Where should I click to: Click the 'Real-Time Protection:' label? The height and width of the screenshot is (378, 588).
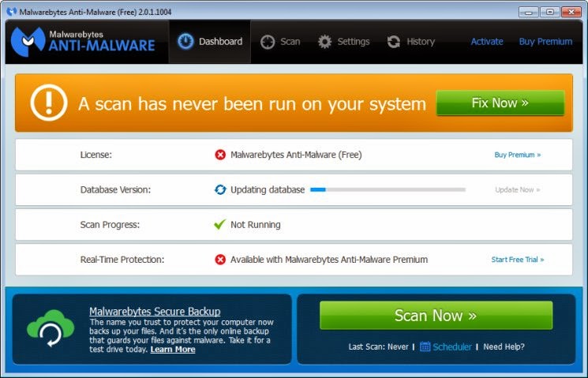[122, 260]
